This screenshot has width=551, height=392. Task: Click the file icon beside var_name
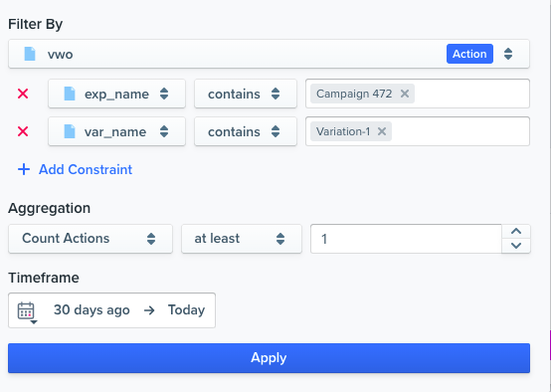70,131
